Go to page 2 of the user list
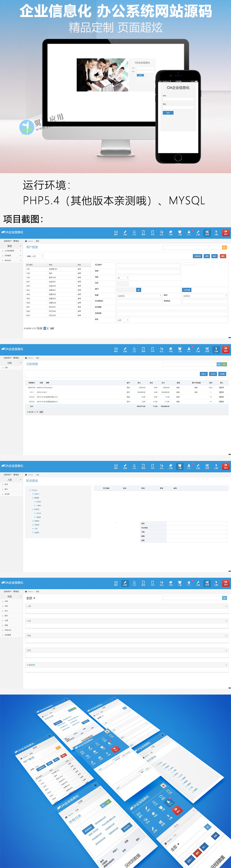The width and height of the screenshot is (231, 868). pos(47,328)
